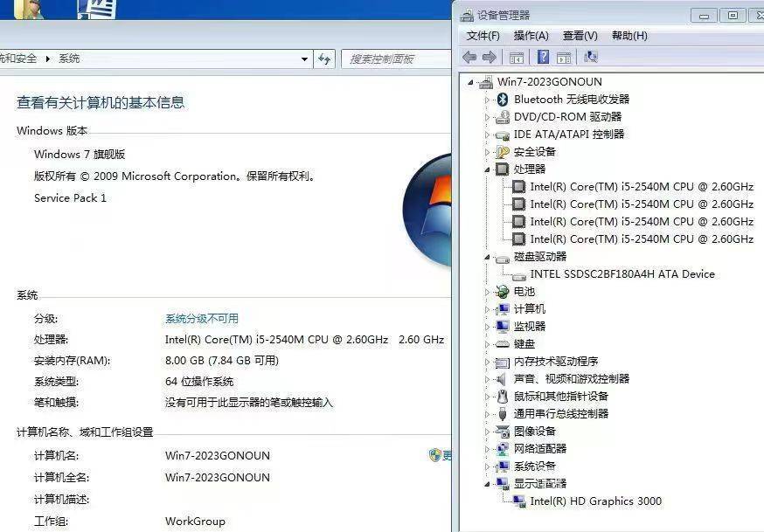This screenshot has height=532, width=764.
Task: Click the refresh button beside the address bar
Action: tap(324, 59)
